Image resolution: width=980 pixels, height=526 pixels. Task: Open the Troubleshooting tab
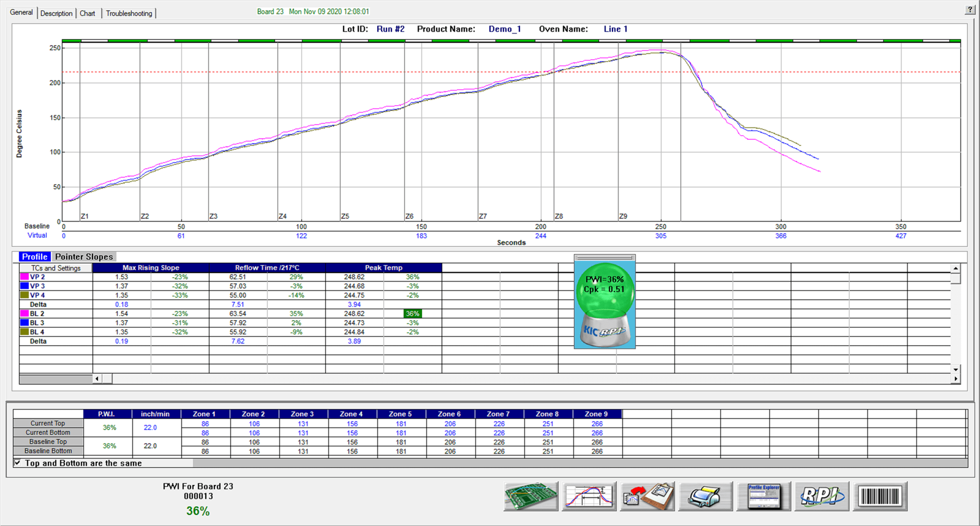[129, 13]
